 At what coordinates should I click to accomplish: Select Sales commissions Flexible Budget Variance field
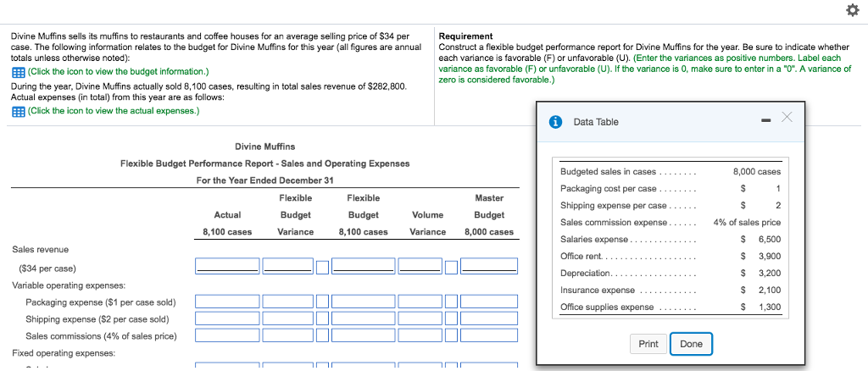[288, 335]
